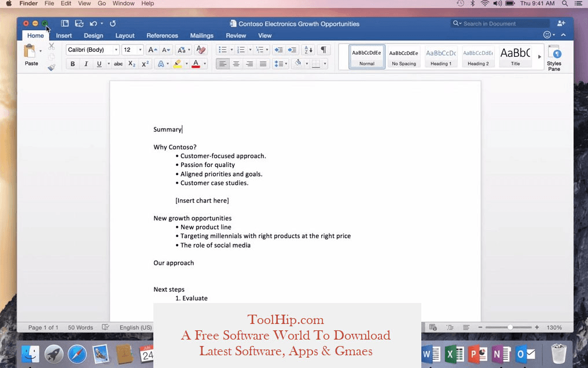Click the zoom slider handle

click(x=510, y=327)
